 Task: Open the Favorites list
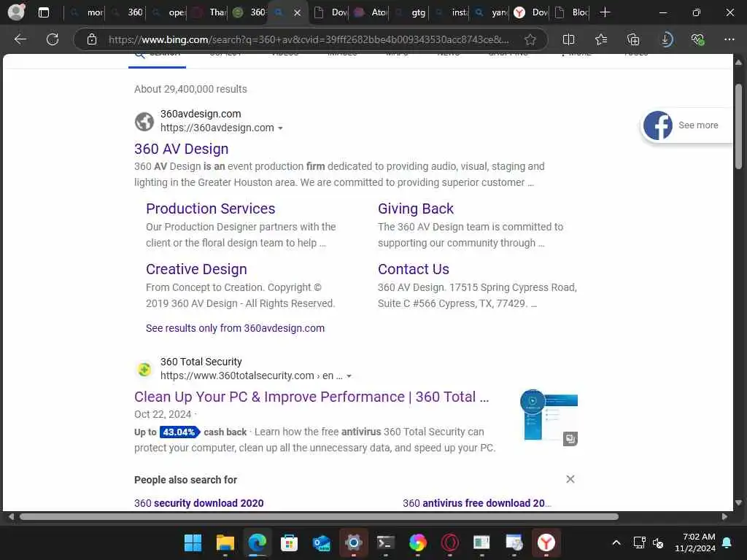coord(601,39)
